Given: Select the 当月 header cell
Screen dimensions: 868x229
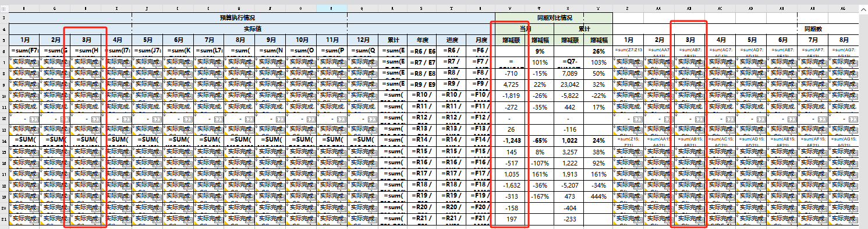Looking at the screenshot, I should [525, 29].
